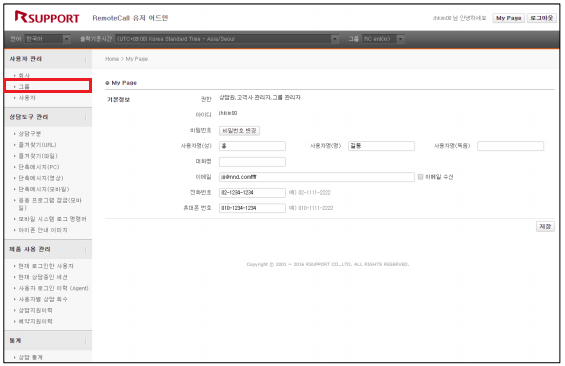Collapse the 통계 sidebar section

(85, 341)
